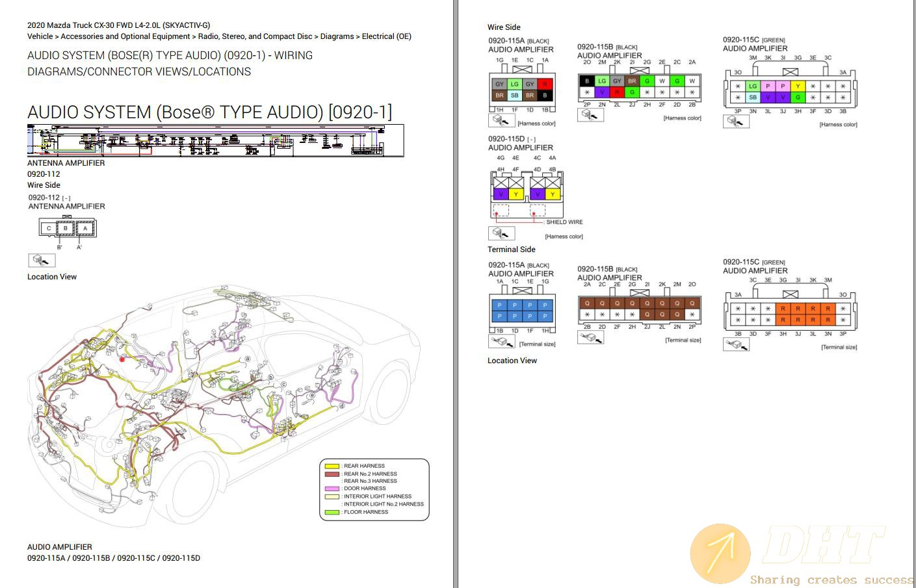
Task: Click the 'Location View' label on the right page
Action: point(512,361)
